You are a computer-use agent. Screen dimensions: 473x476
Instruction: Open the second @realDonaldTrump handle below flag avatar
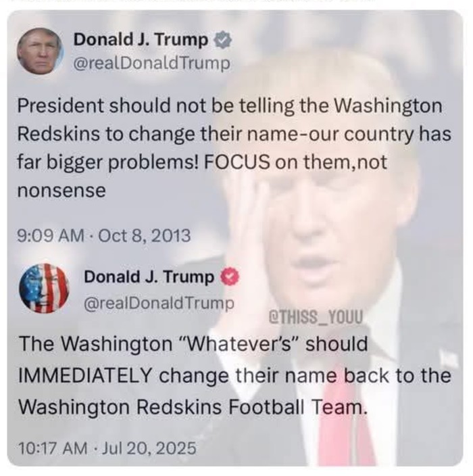pos(159,303)
